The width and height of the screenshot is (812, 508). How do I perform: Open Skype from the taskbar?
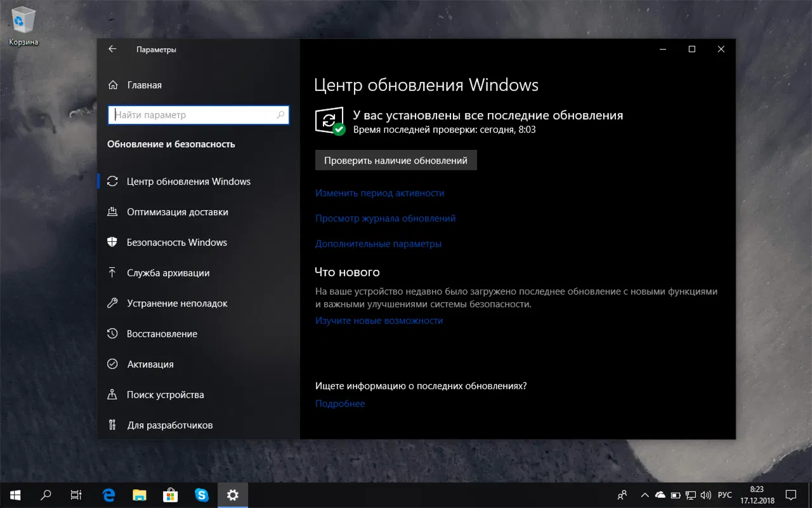[x=202, y=495]
